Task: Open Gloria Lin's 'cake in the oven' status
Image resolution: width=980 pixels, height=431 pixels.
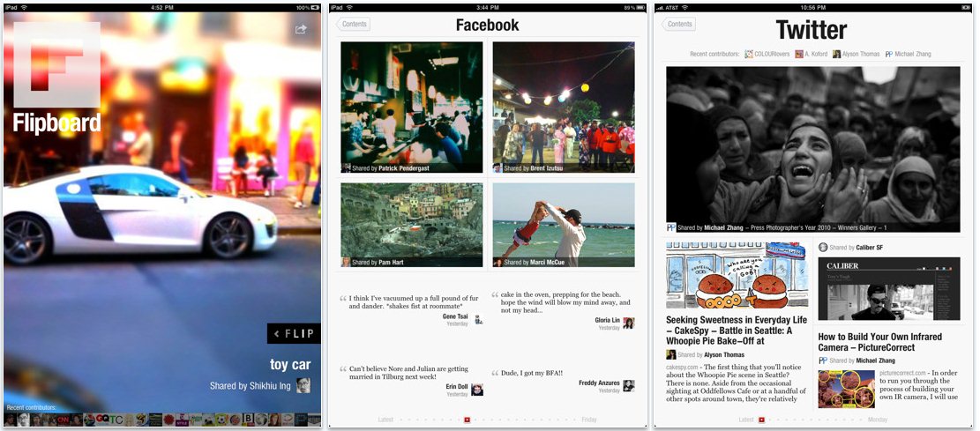Action: [565, 301]
